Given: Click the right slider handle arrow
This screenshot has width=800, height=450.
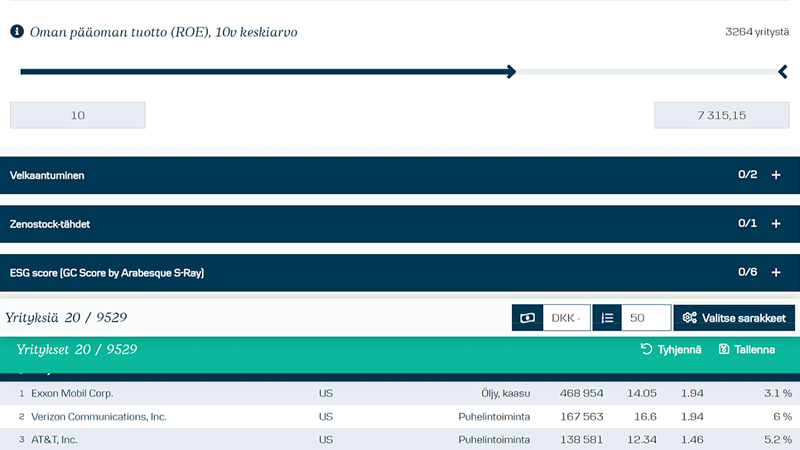Looking at the screenshot, I should 783,72.
